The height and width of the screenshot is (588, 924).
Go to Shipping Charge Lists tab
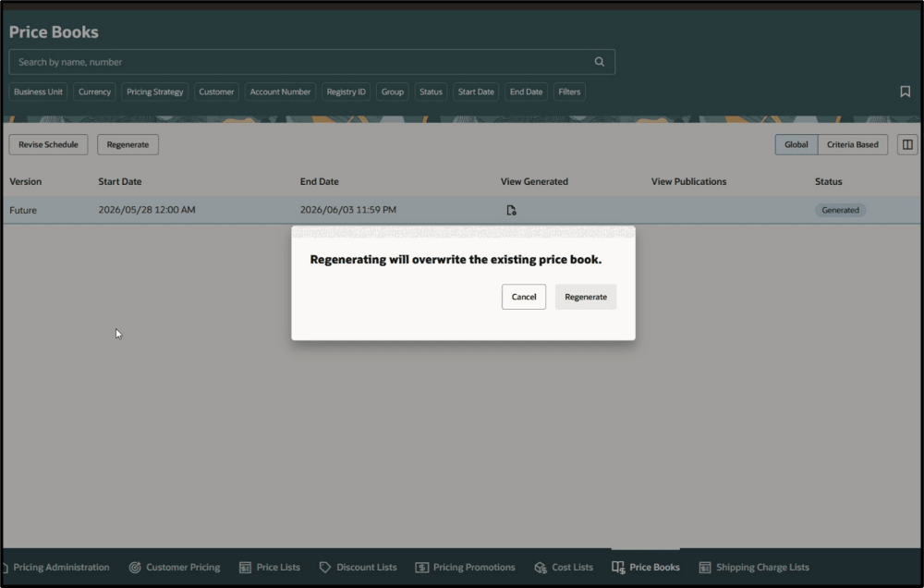click(762, 568)
